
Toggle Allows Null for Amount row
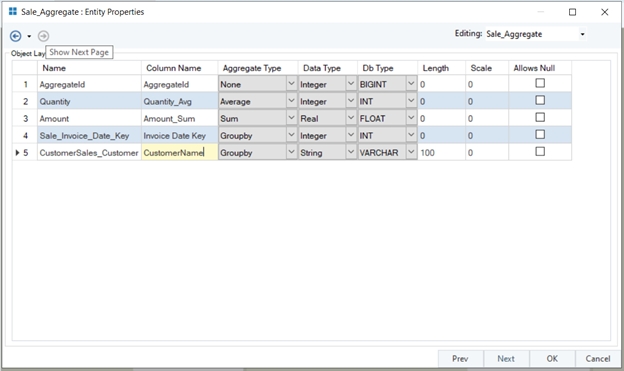click(x=540, y=117)
